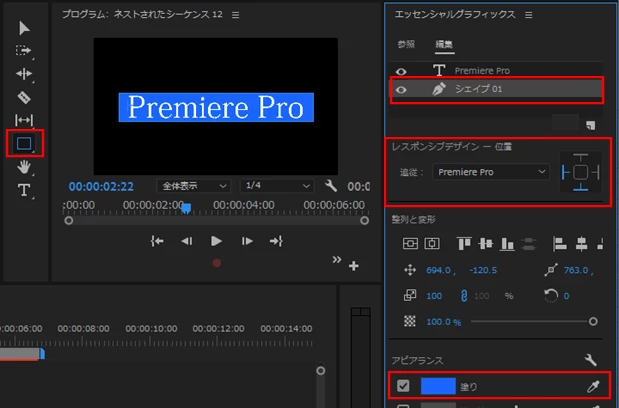
Task: Click the blue timeline work-area end marker
Action: [x=42, y=354]
